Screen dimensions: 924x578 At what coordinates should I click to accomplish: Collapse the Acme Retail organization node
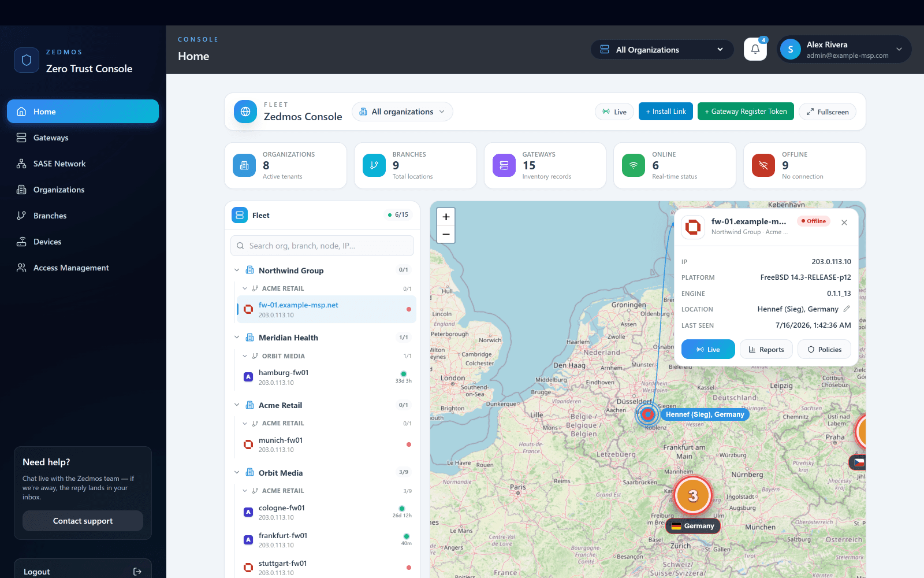point(237,405)
